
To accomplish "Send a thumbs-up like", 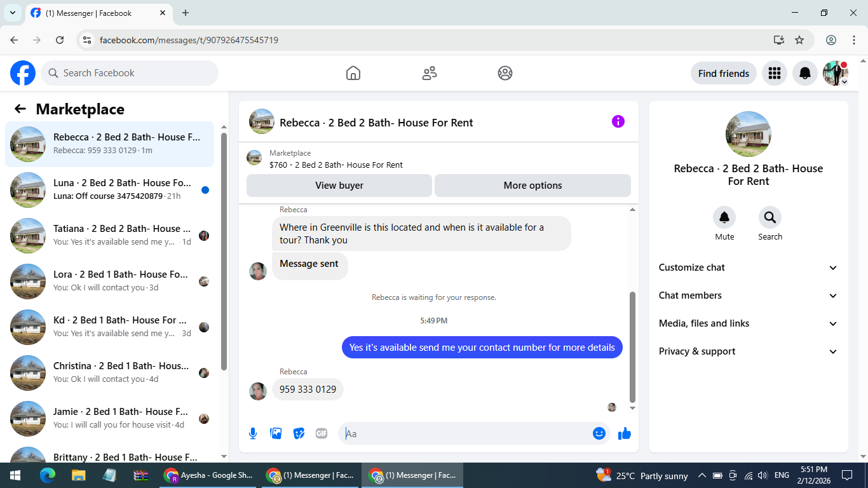I will (625, 433).
